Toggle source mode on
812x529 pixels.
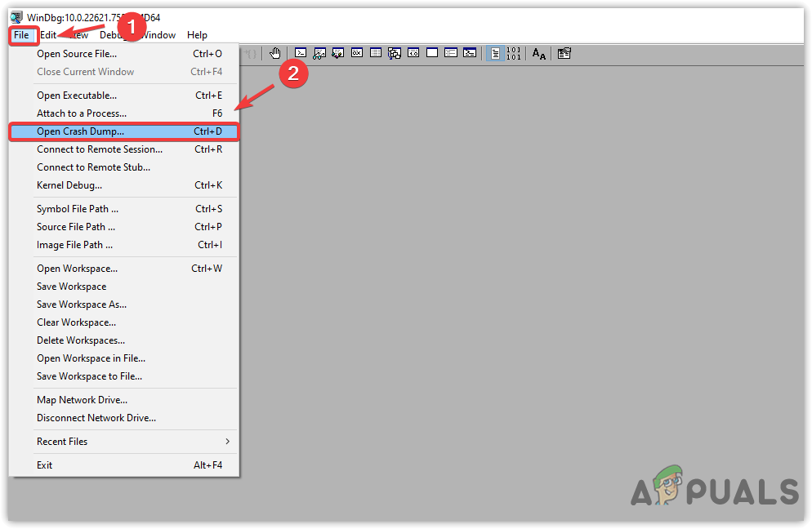[x=495, y=53]
